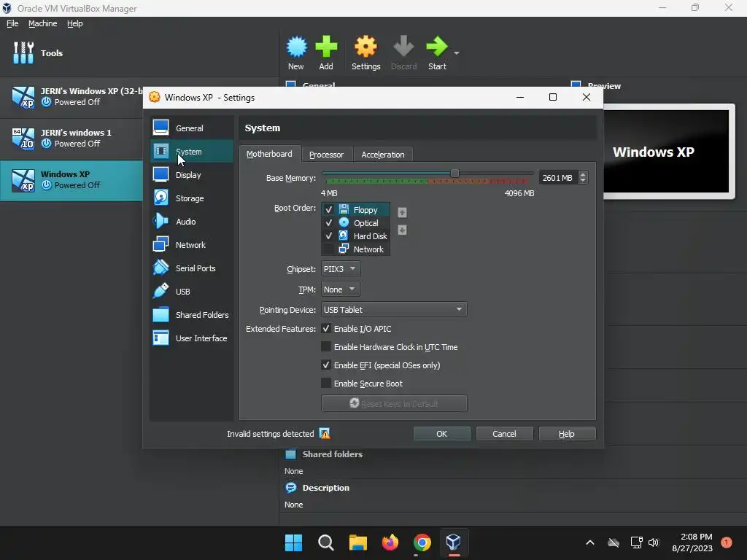747x560 pixels.
Task: Click the invalid settings warning icon
Action: (x=325, y=433)
